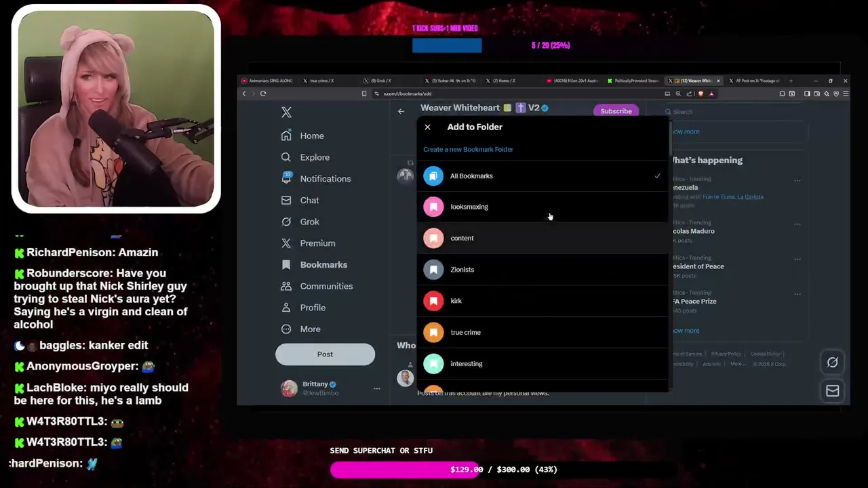Screen dimensions: 868x488
Task: Open the Privacy Policy link
Action: 726,354
